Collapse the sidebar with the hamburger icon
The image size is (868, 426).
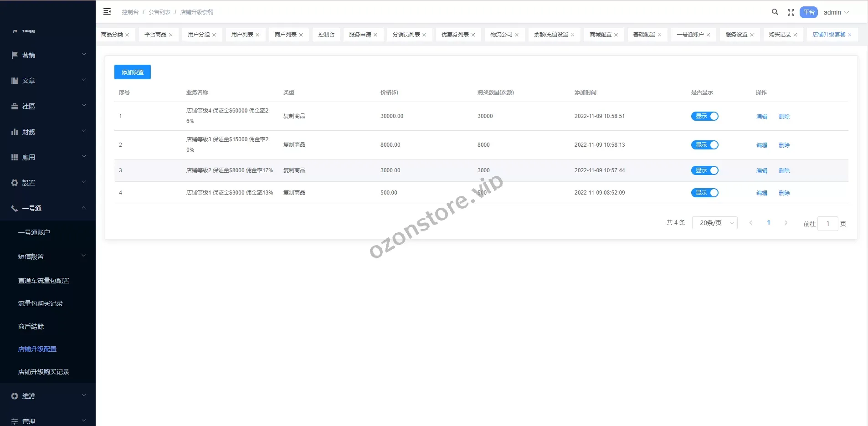[108, 11]
